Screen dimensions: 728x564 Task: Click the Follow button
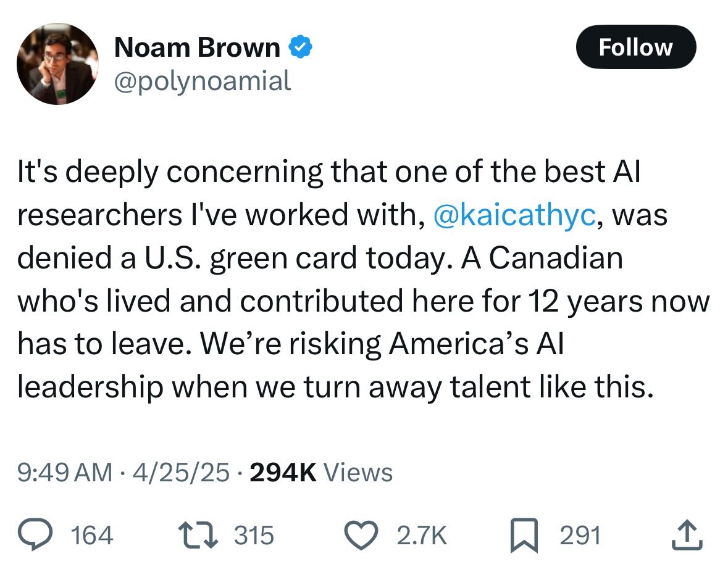coord(635,47)
